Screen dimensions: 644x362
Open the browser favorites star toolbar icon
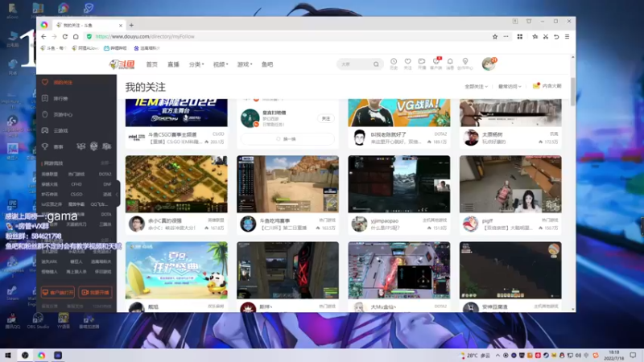coord(535,36)
